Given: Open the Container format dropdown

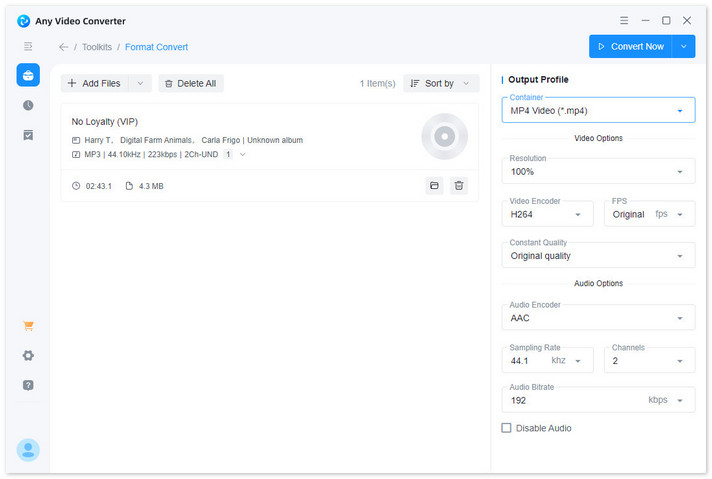Looking at the screenshot, I should [x=598, y=110].
